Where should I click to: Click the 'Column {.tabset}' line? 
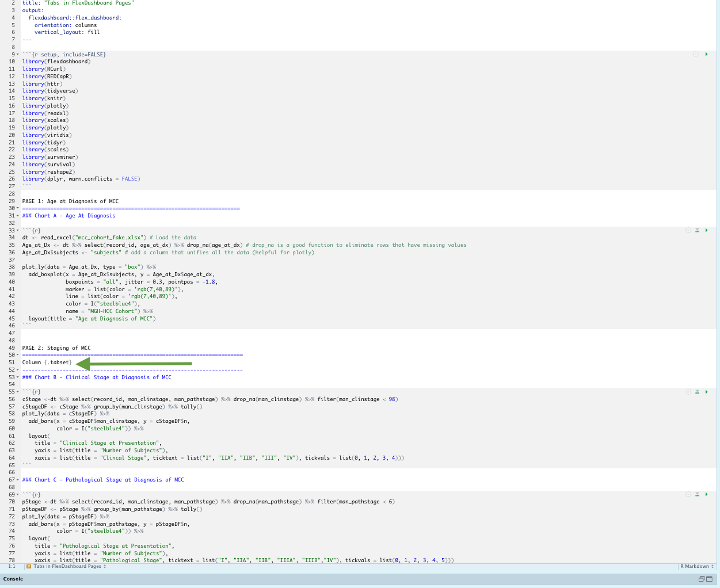pyautogui.click(x=47, y=362)
